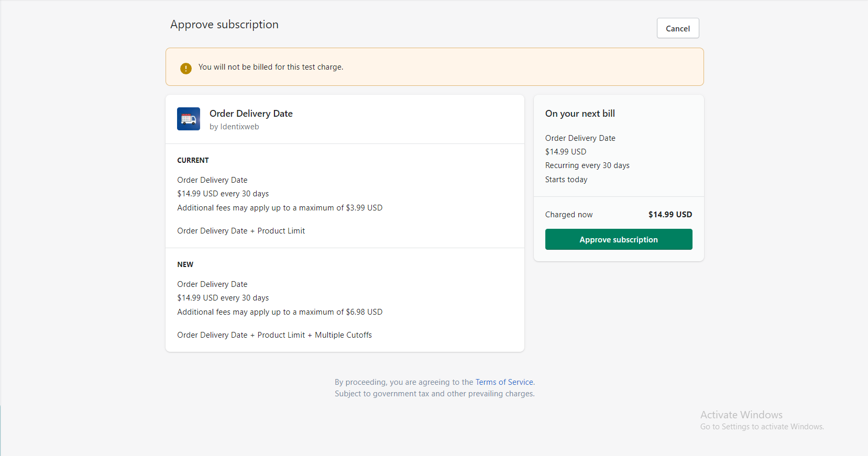
Task: Click the 'Charged now' label
Action: [569, 215]
